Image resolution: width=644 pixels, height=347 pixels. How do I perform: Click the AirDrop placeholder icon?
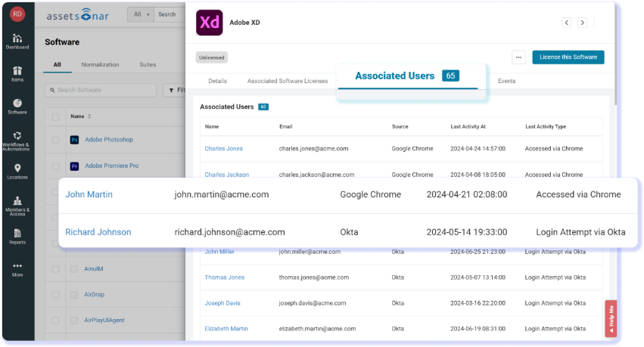(x=74, y=295)
